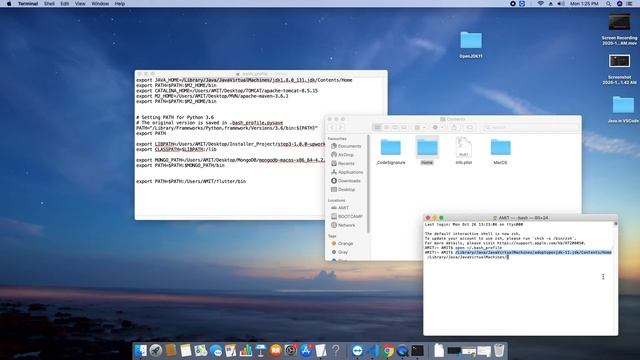Open Documents in Finder sidebar
Viewport: 640px width, 360px height.
pos(346,146)
